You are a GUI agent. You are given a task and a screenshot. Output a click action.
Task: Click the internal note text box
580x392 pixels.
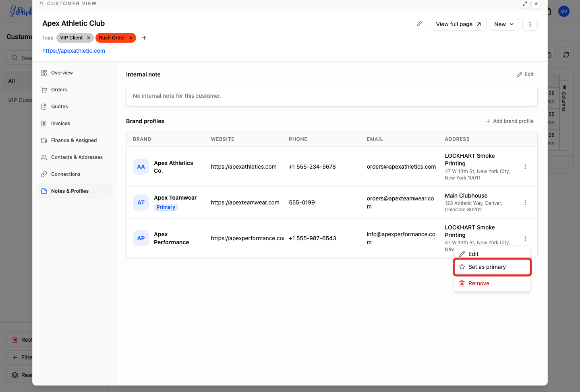331,96
